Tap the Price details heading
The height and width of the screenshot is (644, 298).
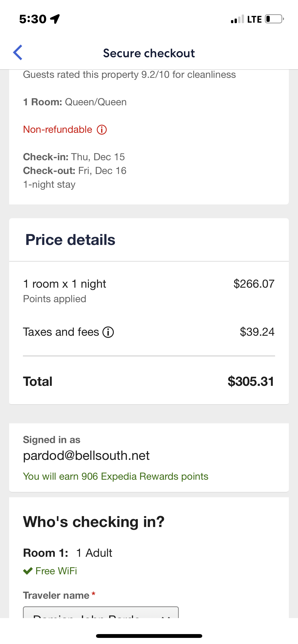70,240
